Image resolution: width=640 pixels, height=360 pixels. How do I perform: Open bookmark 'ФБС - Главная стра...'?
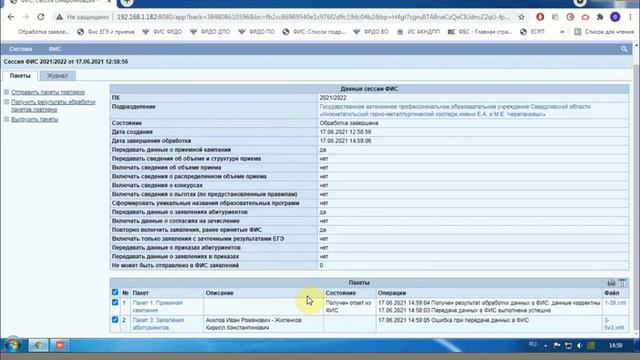(x=480, y=31)
